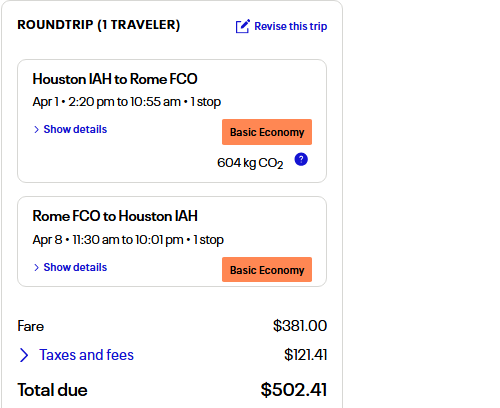Click Basic Economy badge on return flight

(267, 270)
